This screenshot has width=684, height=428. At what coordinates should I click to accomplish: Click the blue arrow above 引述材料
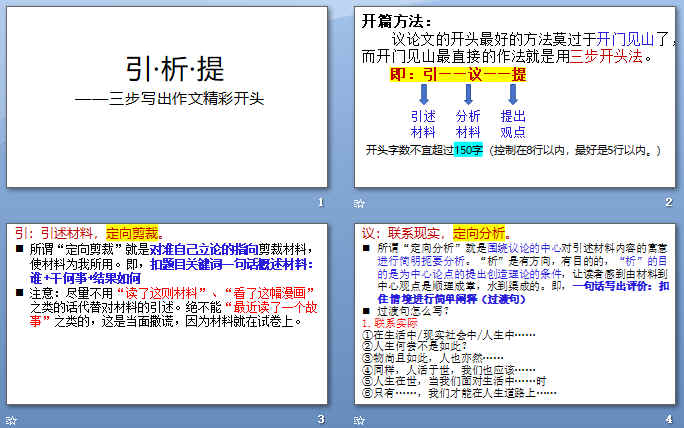point(424,94)
